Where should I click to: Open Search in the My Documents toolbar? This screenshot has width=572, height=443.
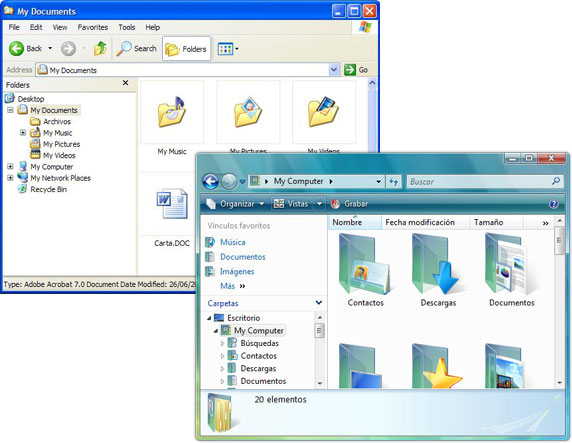tap(136, 49)
